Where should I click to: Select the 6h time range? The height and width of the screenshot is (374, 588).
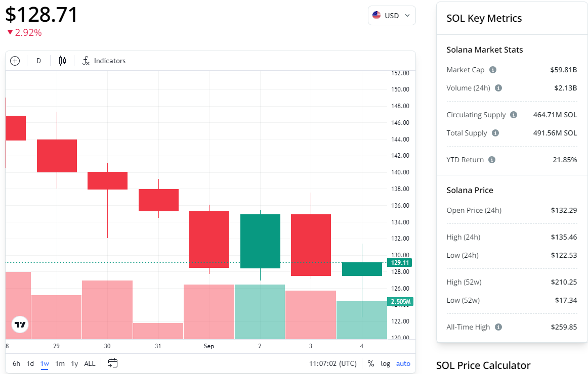coord(17,363)
